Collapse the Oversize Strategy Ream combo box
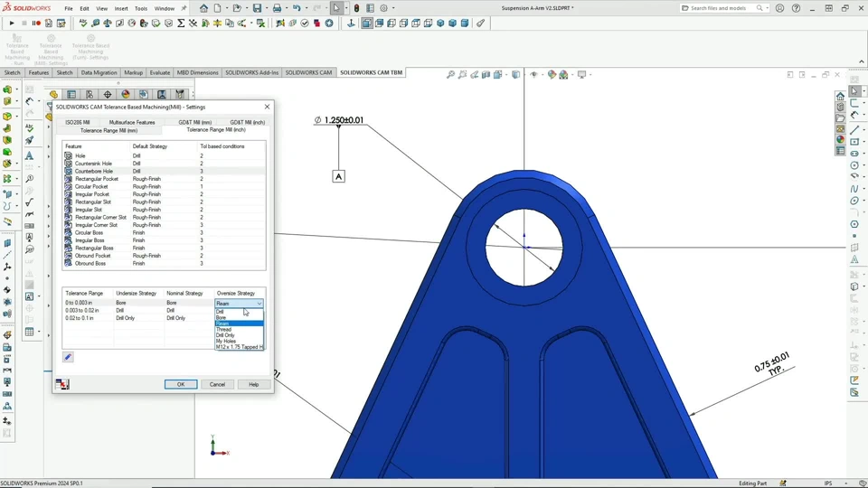Screen dimensions: 868x488 pyautogui.click(x=259, y=304)
